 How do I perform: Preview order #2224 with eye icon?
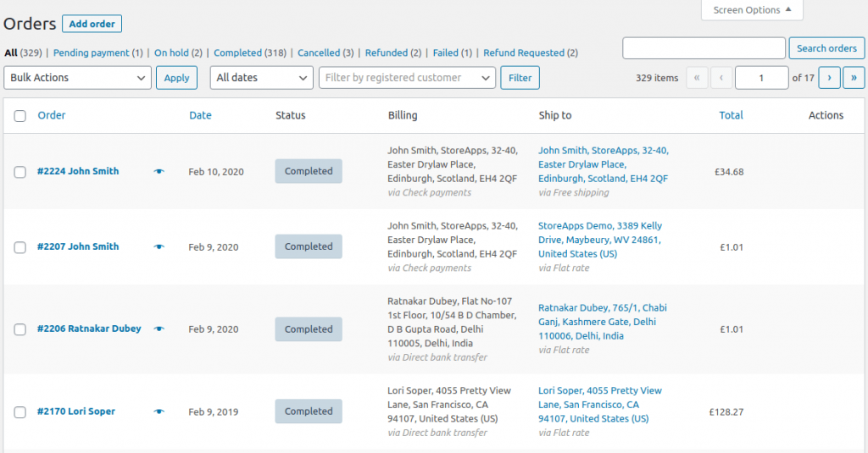(x=159, y=172)
